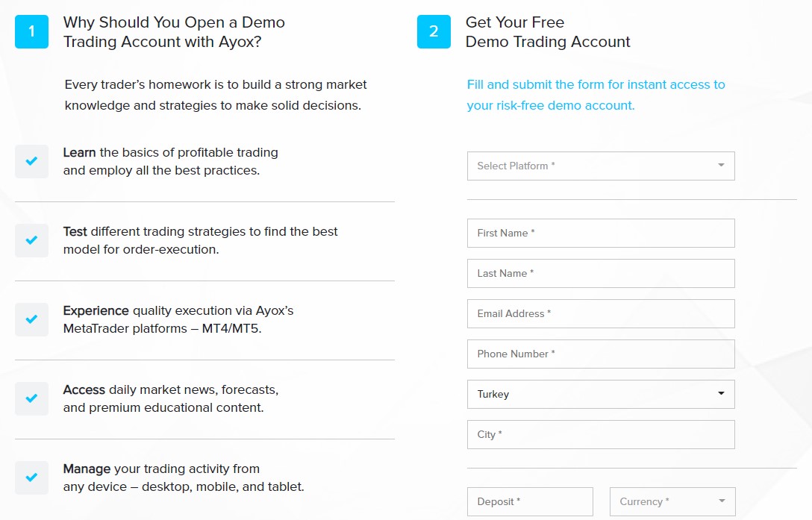Click the checkmark icon beside Access daily market news

point(31,398)
